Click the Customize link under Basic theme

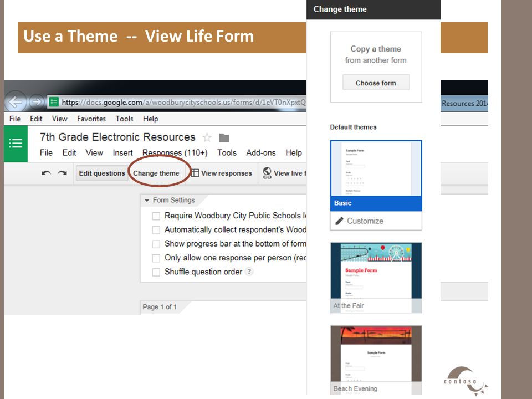(x=365, y=221)
